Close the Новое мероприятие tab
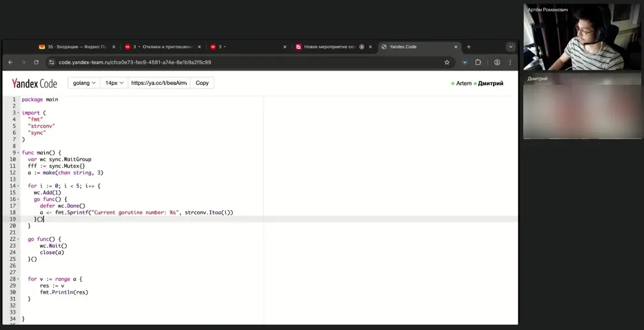Image resolution: width=644 pixels, height=330 pixels. pos(371,47)
